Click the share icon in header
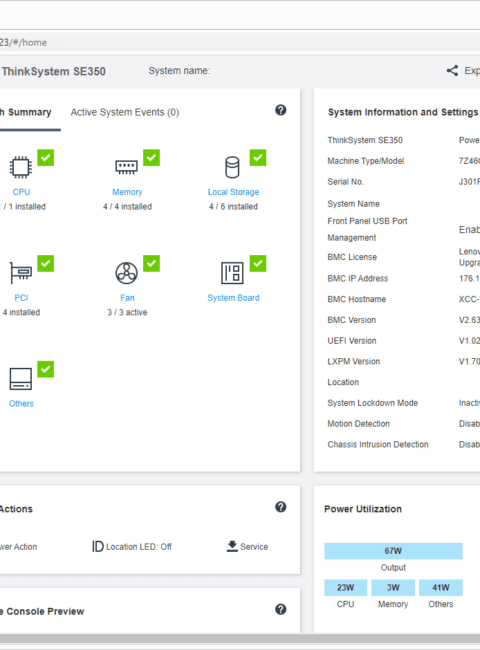The height and width of the screenshot is (650, 480). point(452,70)
